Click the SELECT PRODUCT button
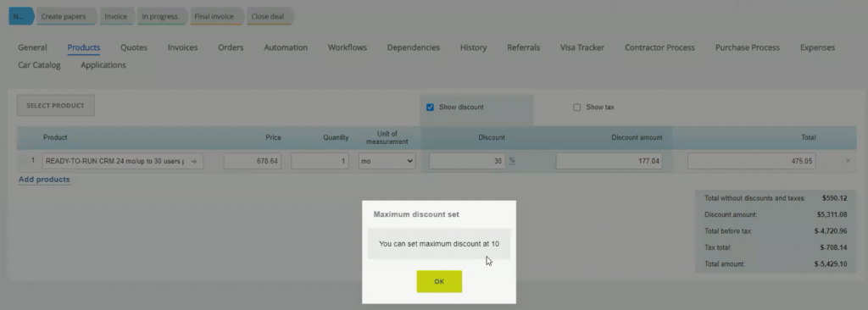The image size is (868, 310). (55, 106)
